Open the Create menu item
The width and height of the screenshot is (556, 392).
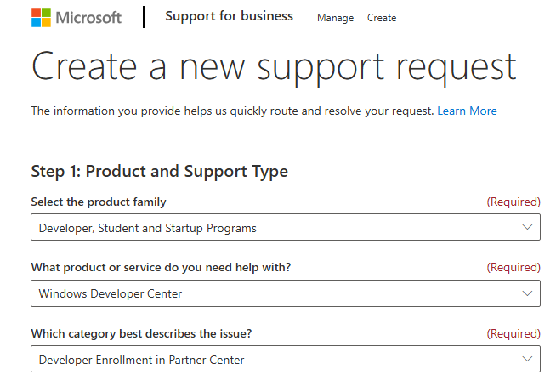coord(382,18)
